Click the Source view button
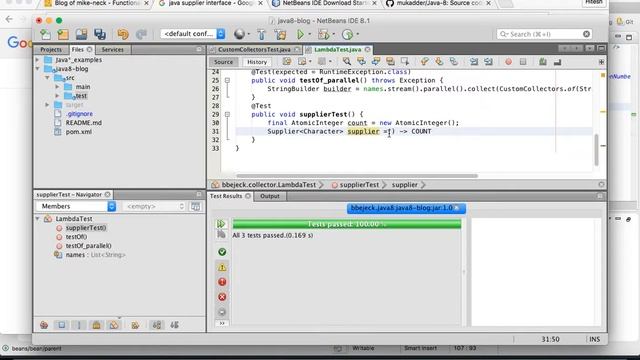Image resolution: width=640 pixels, height=360 pixels. (x=224, y=62)
